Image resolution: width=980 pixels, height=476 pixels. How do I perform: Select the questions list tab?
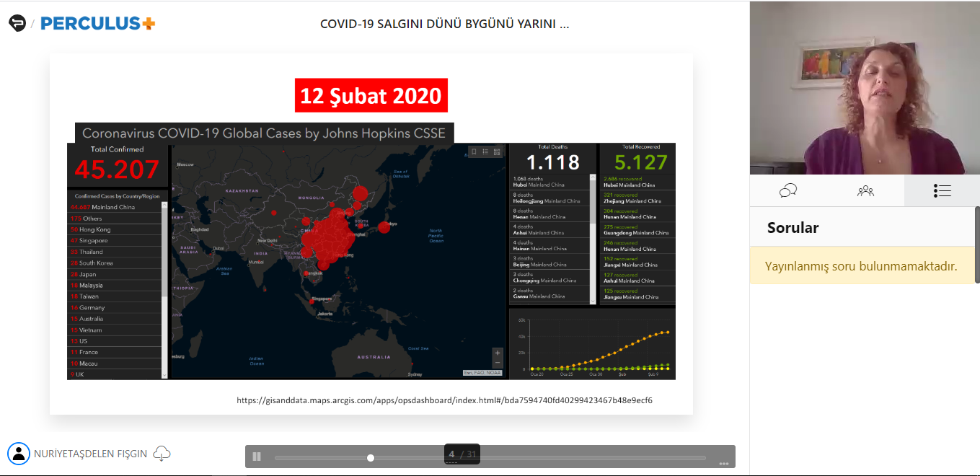click(x=942, y=190)
